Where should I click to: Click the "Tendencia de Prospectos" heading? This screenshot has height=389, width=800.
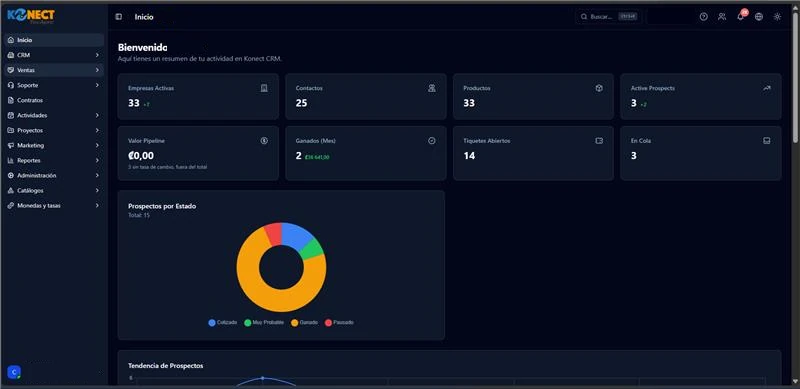(x=166, y=366)
